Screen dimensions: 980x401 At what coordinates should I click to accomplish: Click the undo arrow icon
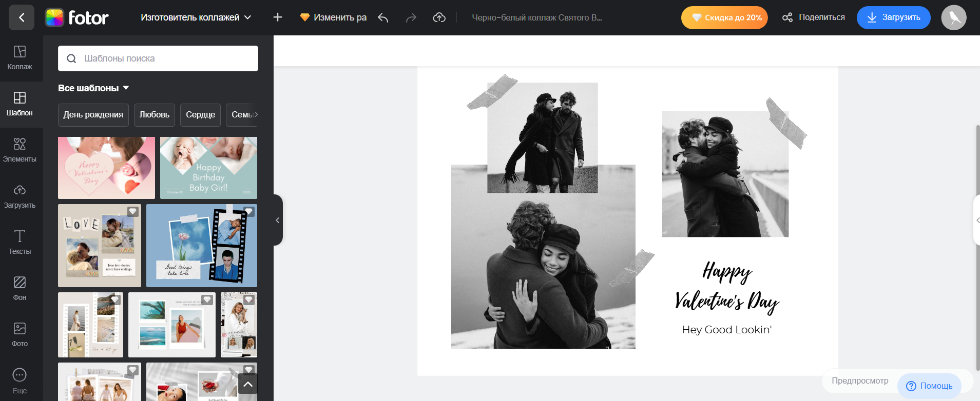(383, 18)
